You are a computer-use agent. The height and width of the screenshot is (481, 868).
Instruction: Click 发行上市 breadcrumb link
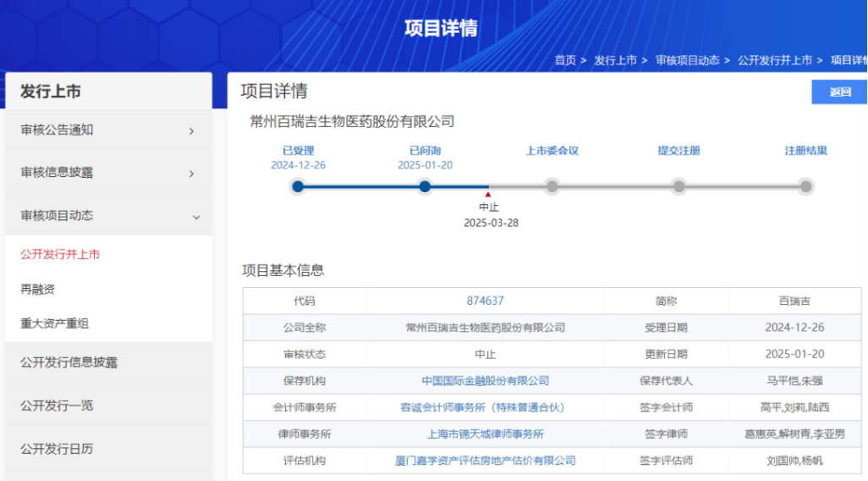pos(615,60)
